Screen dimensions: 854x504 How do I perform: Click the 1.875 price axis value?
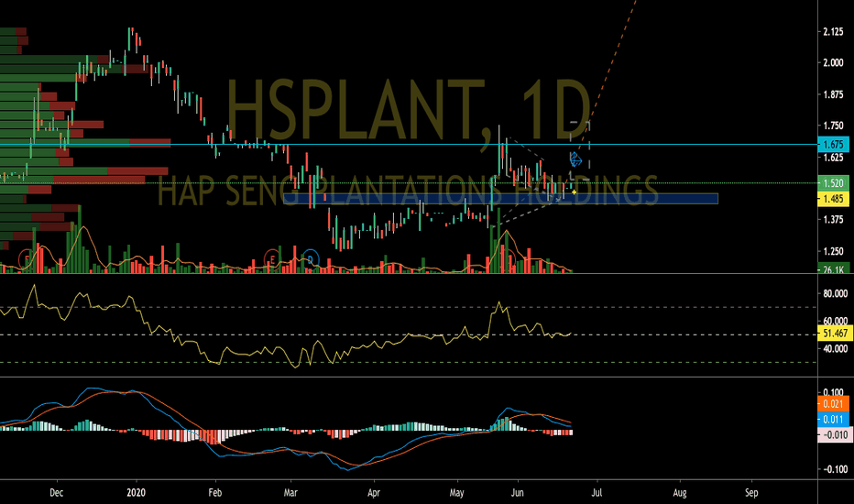(833, 94)
